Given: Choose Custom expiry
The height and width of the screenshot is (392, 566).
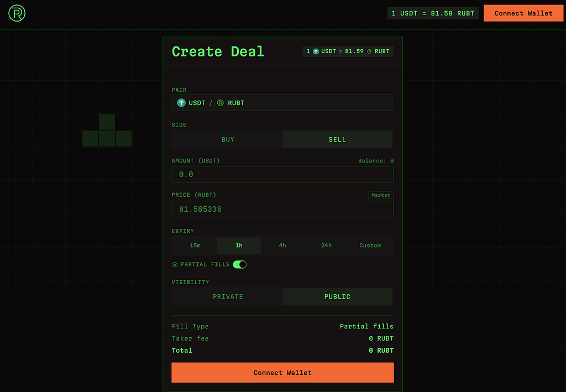Looking at the screenshot, I should 370,245.
